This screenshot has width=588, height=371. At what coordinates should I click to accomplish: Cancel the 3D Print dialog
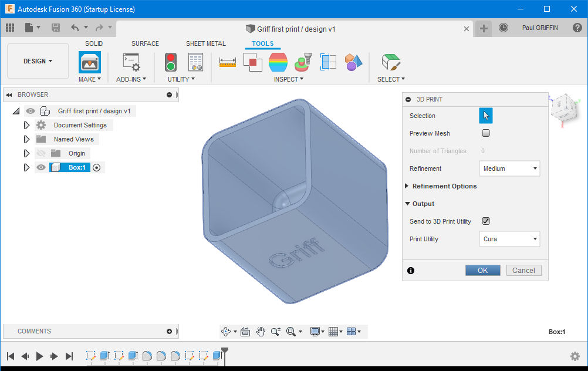[x=523, y=271]
